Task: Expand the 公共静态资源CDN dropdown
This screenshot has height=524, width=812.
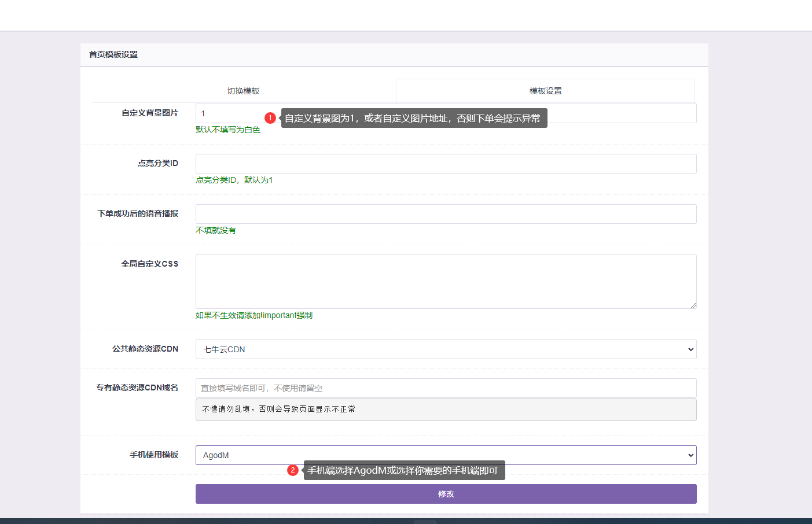Action: pyautogui.click(x=446, y=349)
